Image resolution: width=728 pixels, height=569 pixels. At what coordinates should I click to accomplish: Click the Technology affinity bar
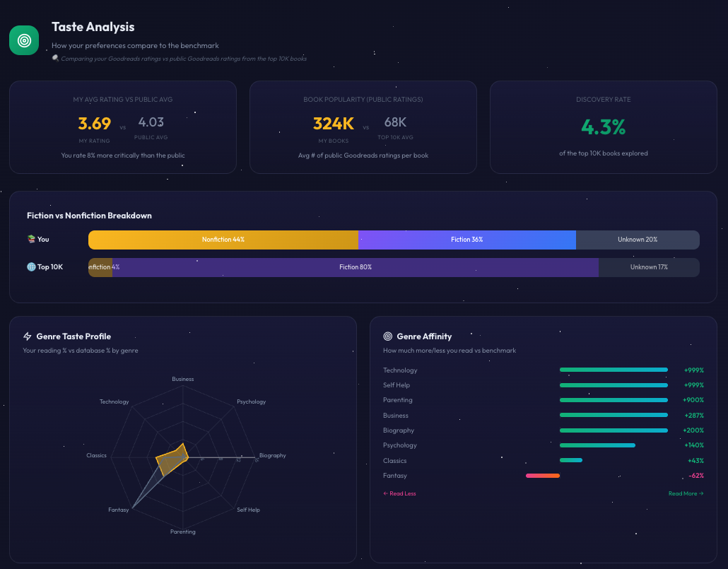click(613, 370)
